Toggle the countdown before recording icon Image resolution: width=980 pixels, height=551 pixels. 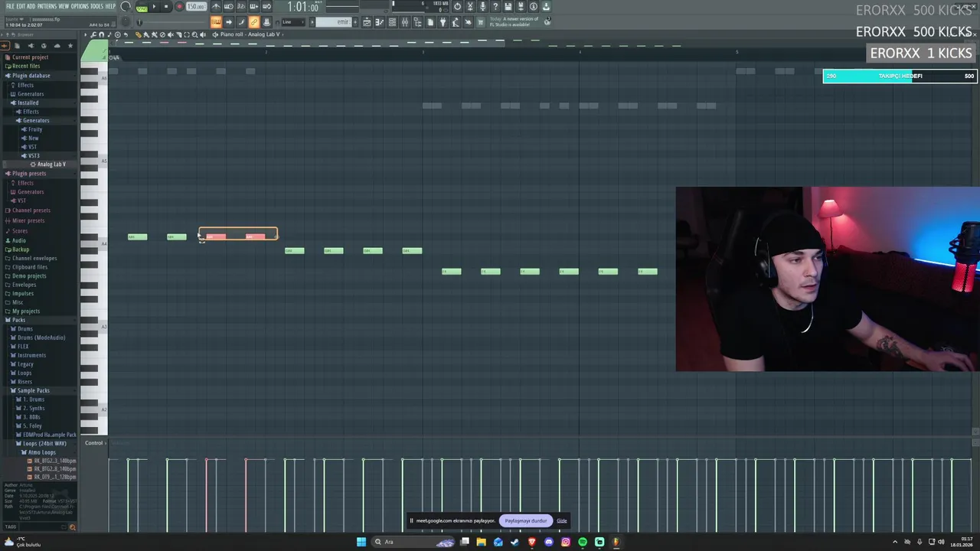pyautogui.click(x=242, y=7)
